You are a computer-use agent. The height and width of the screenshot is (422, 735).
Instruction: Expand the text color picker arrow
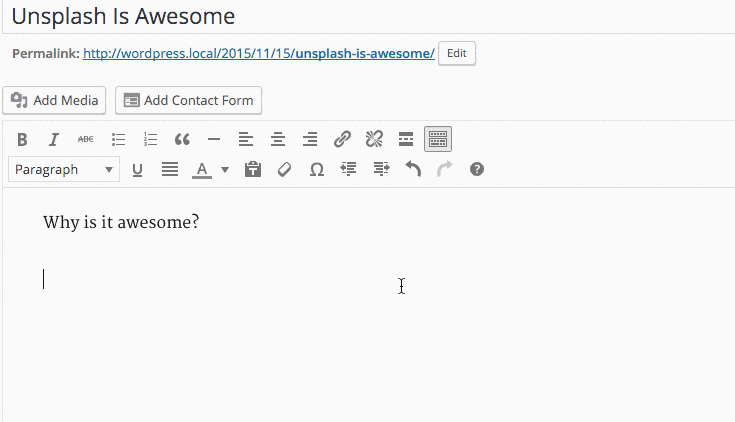click(225, 169)
